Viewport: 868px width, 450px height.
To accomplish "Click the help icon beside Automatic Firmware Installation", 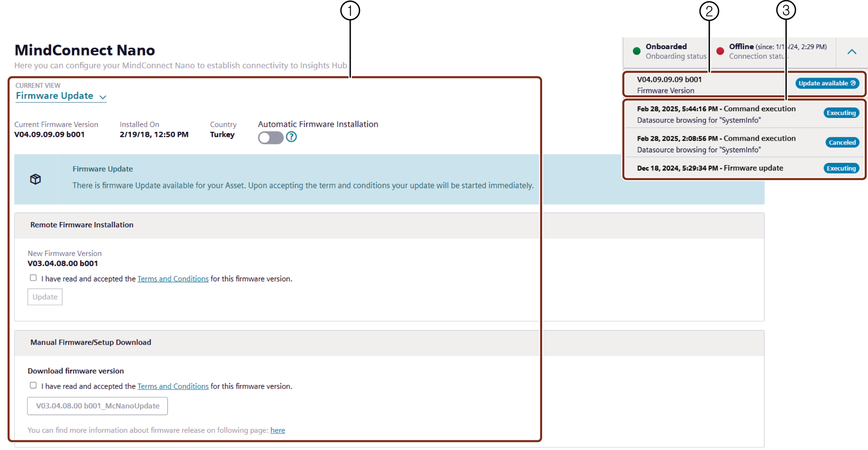I will click(291, 137).
